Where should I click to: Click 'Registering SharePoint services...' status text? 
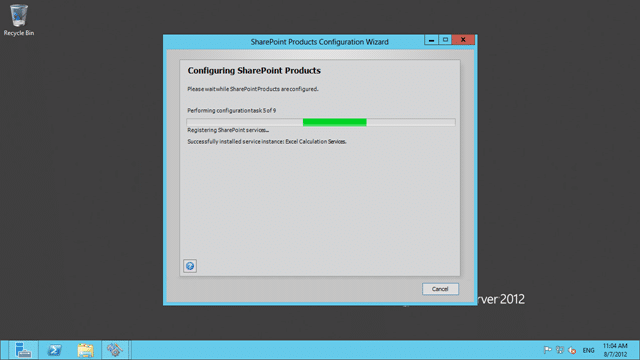coord(228,130)
